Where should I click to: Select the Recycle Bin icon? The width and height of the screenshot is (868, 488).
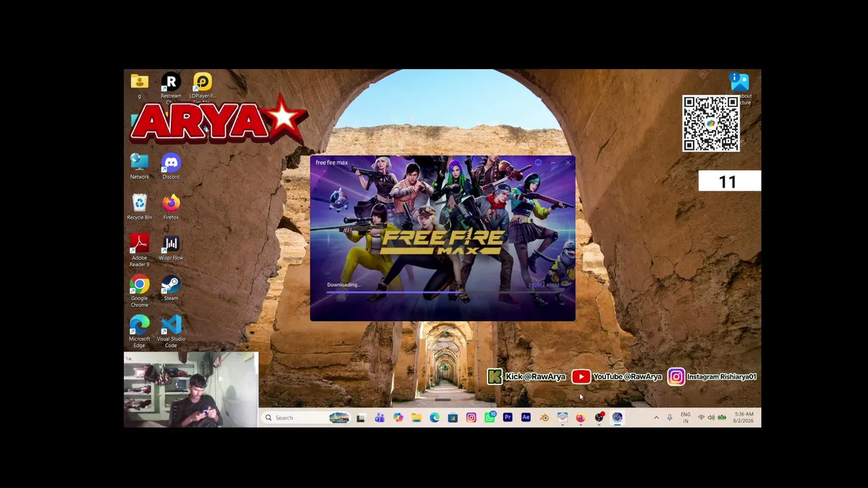(140, 207)
